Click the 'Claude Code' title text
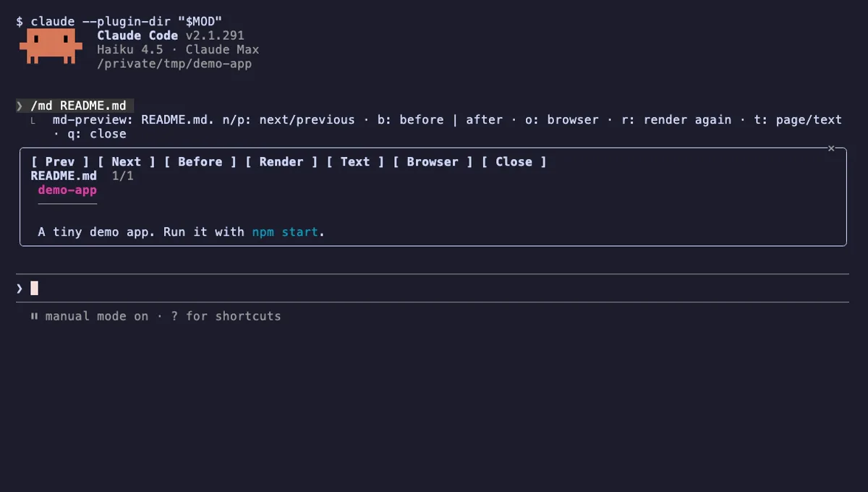 click(x=137, y=35)
